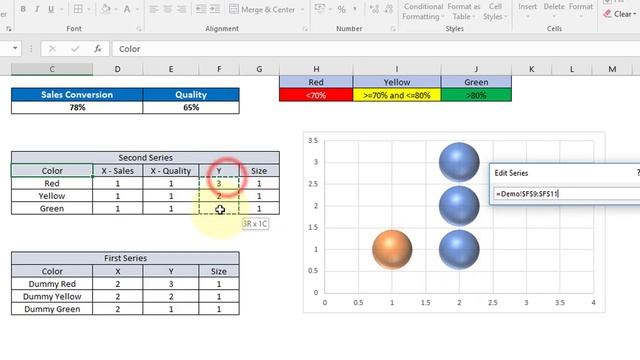Confirm entry with the checkmark button
Image resolution: width=640 pixels, height=360 pixels.
coord(75,49)
